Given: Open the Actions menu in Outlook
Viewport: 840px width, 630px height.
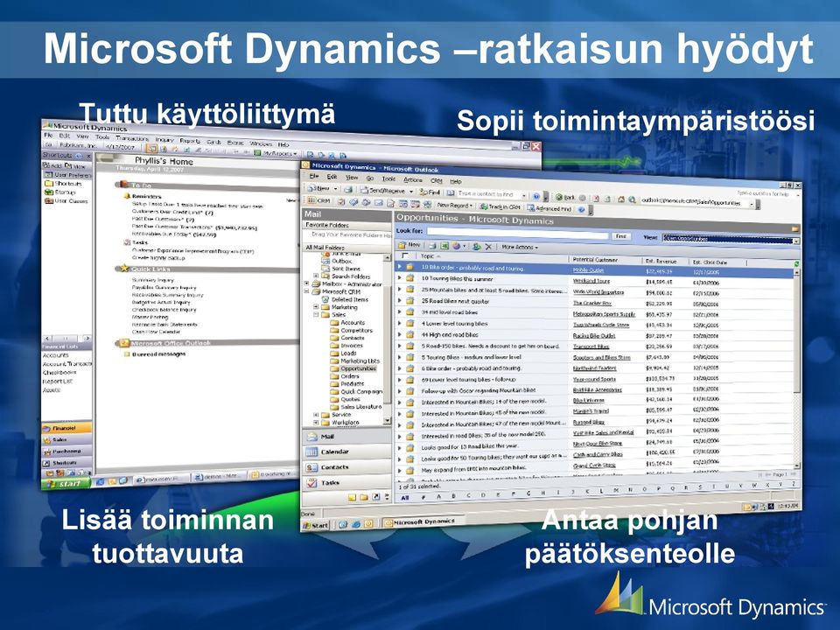Looking at the screenshot, I should click(412, 179).
